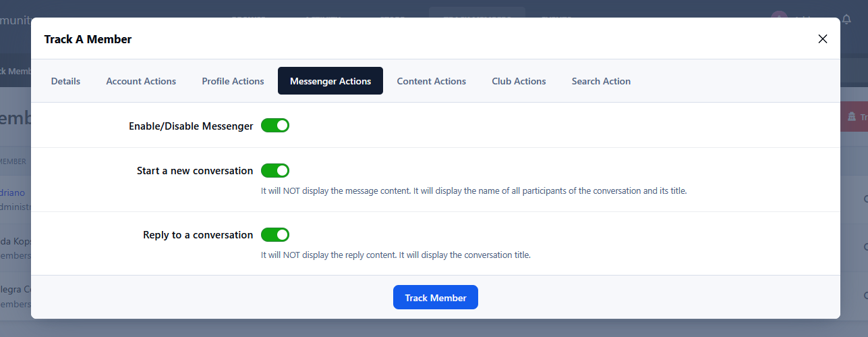The width and height of the screenshot is (868, 337).
Task: Go to the Profile Actions tab
Action: pos(233,81)
